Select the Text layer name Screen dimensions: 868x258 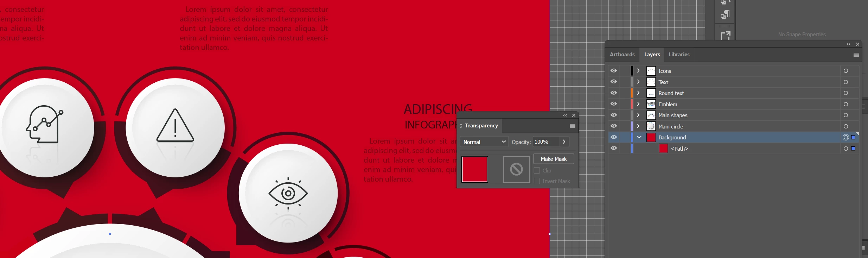pos(663,82)
